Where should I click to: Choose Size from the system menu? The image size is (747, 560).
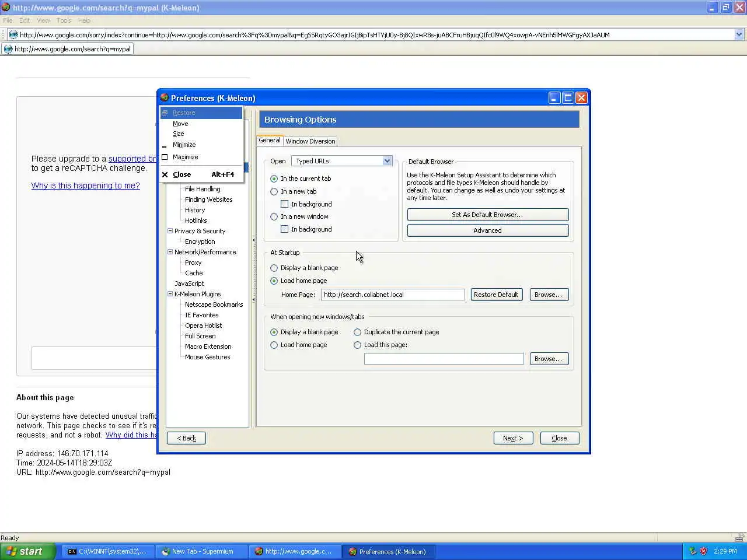[x=201, y=134]
